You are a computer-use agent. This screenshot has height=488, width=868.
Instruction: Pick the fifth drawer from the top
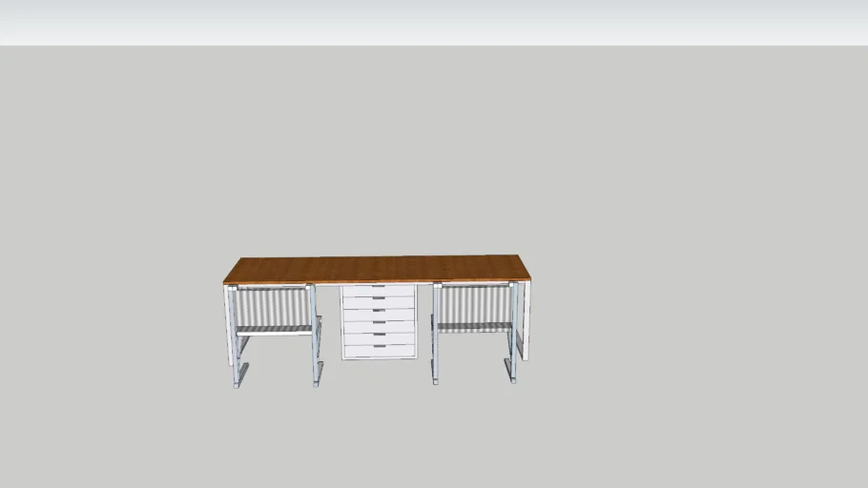point(379,338)
